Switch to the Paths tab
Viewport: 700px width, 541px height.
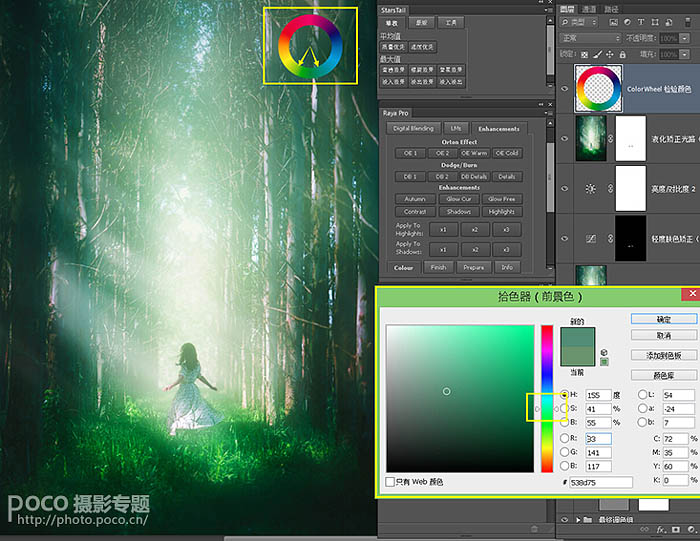tap(611, 9)
